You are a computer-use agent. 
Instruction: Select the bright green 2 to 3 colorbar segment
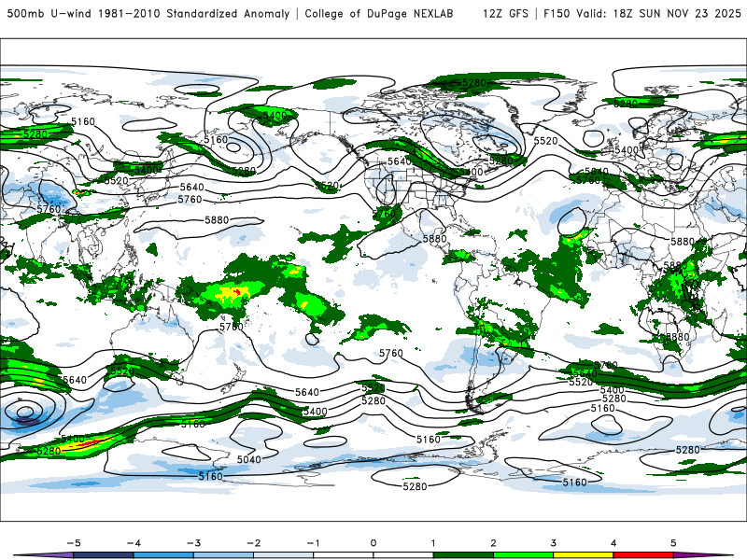(524, 555)
